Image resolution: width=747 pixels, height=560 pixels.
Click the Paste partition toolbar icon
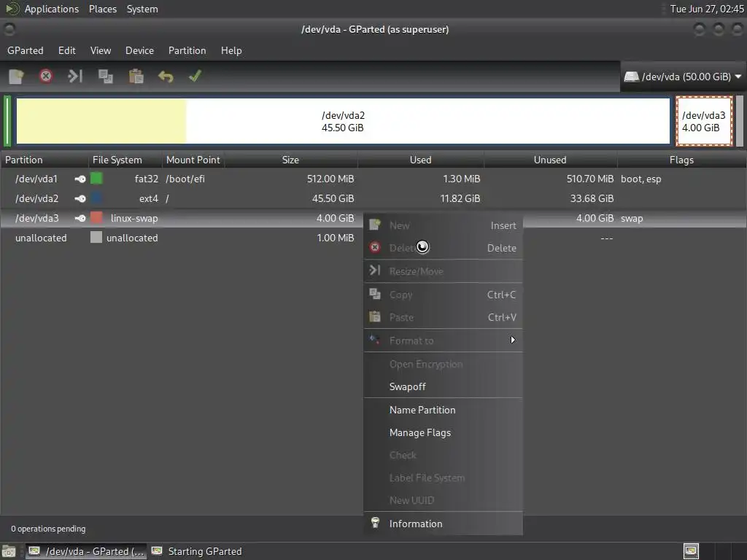click(x=136, y=76)
